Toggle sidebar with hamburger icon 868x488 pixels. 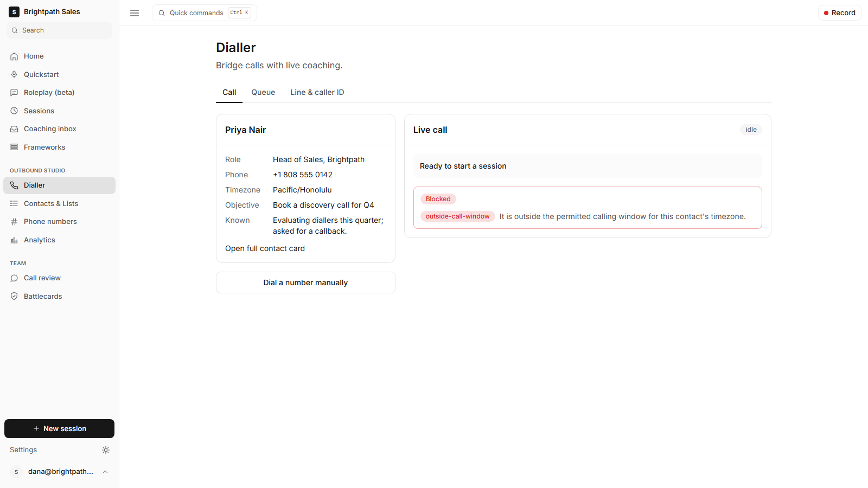[135, 13]
